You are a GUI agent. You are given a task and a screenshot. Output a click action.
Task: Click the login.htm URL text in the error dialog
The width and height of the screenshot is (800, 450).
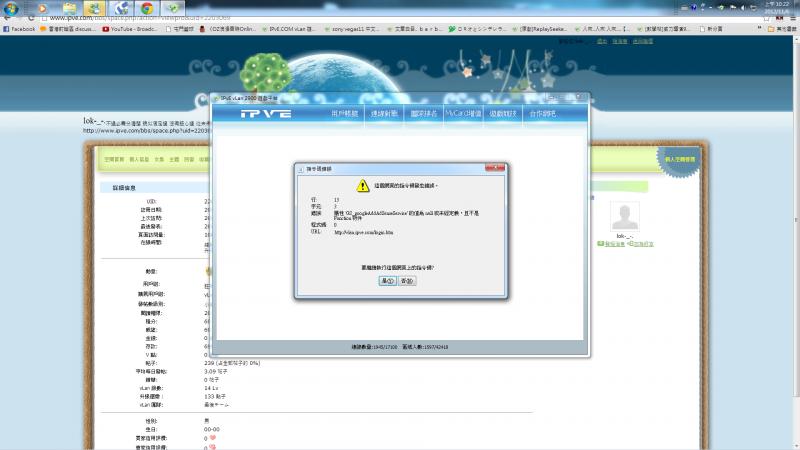pyautogui.click(x=363, y=233)
